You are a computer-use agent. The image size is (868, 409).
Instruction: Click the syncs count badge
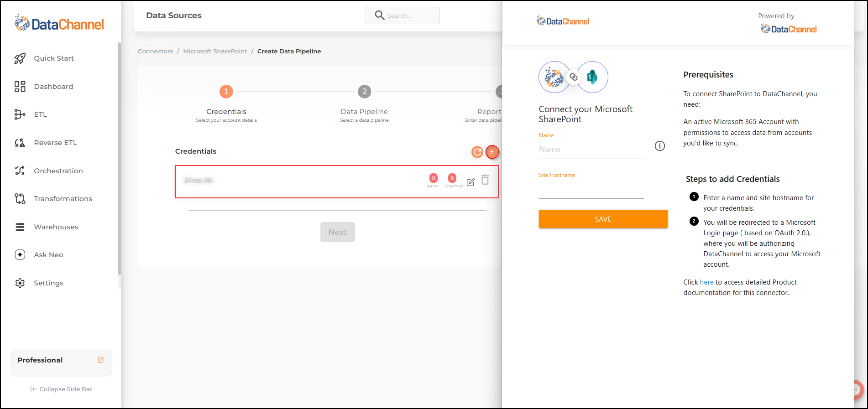click(x=433, y=178)
